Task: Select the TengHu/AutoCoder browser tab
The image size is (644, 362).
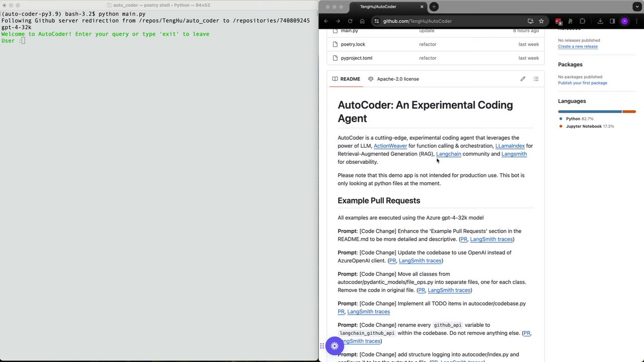Action: point(386,7)
